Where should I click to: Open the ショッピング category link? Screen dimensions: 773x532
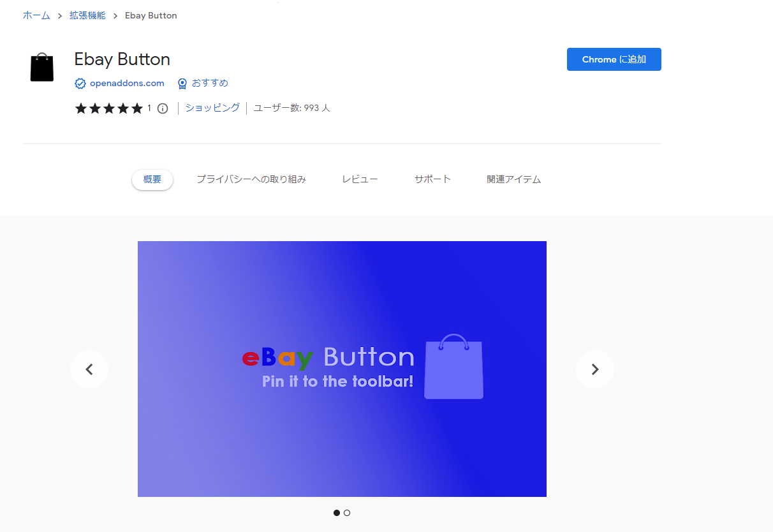pos(212,108)
